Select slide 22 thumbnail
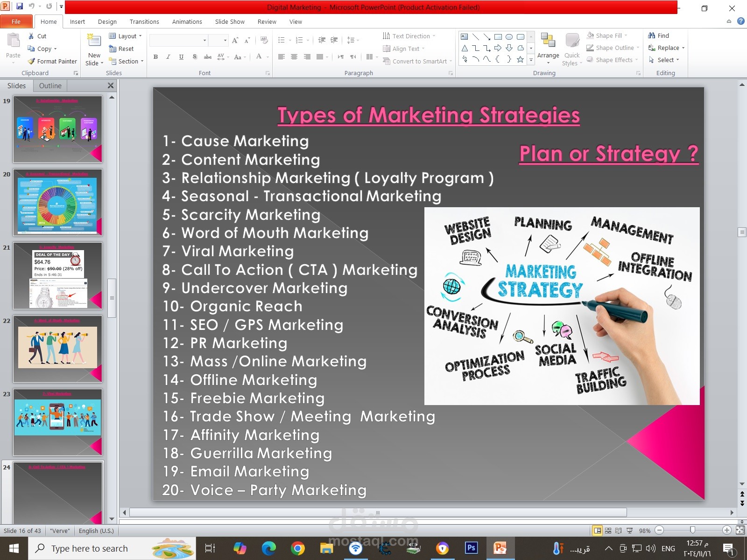Image resolution: width=747 pixels, height=560 pixels. tap(57, 349)
